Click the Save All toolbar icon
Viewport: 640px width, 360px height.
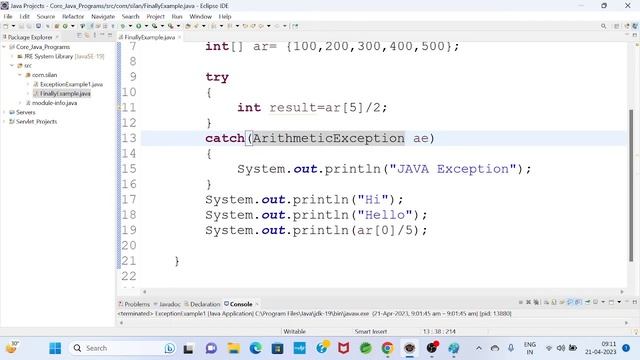29,26
